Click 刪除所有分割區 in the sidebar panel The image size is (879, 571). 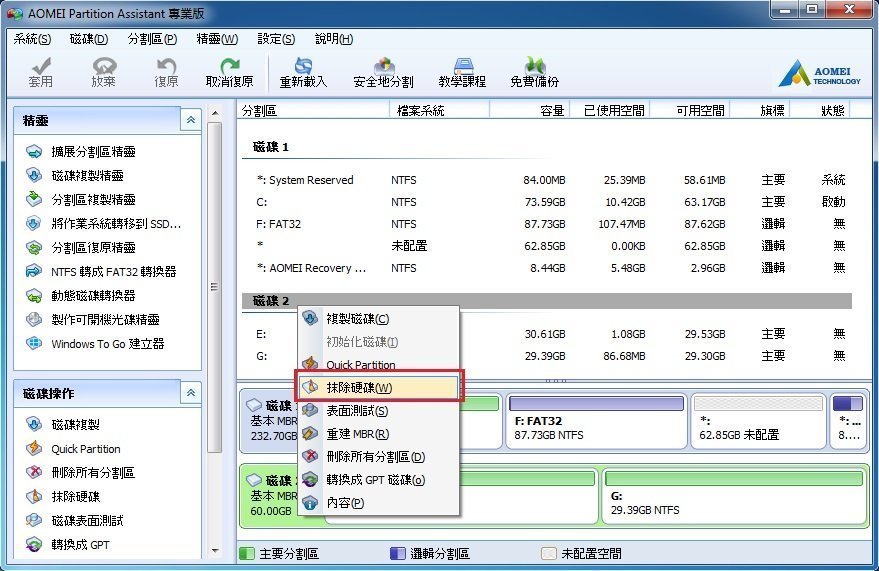click(80, 473)
